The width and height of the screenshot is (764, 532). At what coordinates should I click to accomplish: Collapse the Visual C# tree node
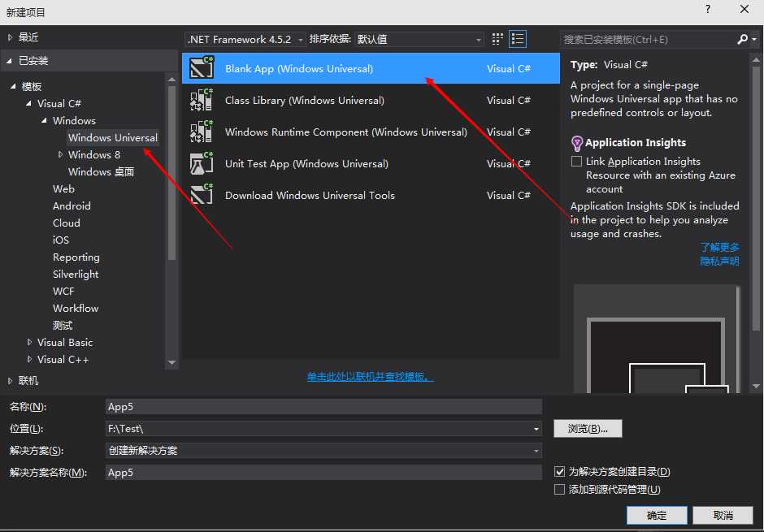pyautogui.click(x=28, y=103)
